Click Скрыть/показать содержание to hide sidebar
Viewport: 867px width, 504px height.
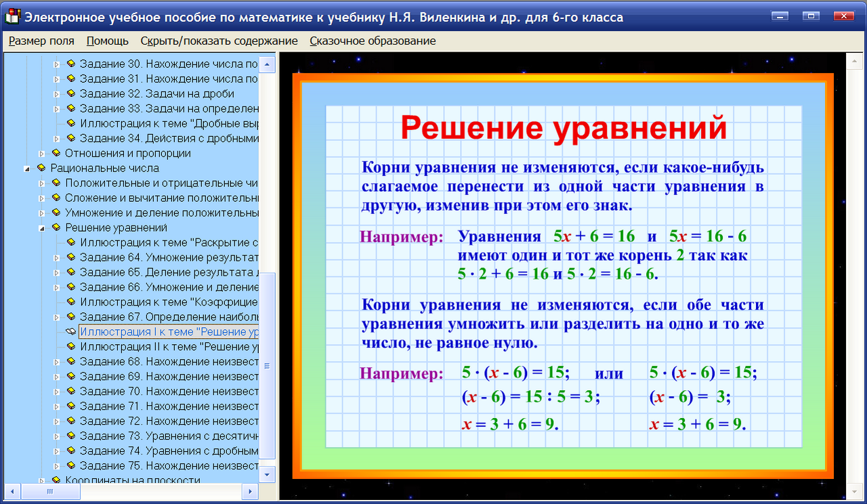click(x=219, y=41)
